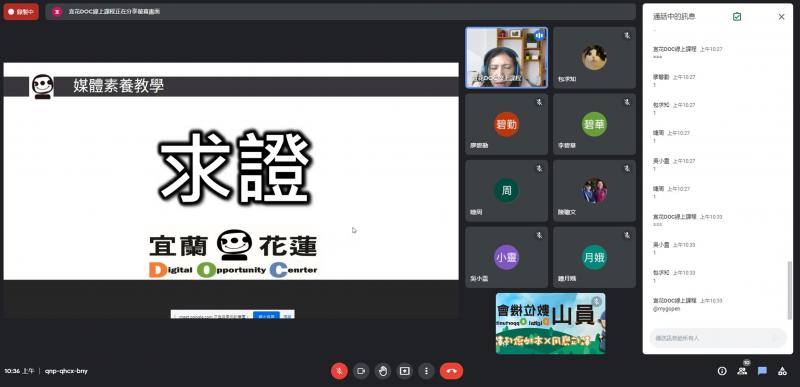Click the @mygopen chat message
Viewport: 800px width, 387px height.
click(666, 309)
